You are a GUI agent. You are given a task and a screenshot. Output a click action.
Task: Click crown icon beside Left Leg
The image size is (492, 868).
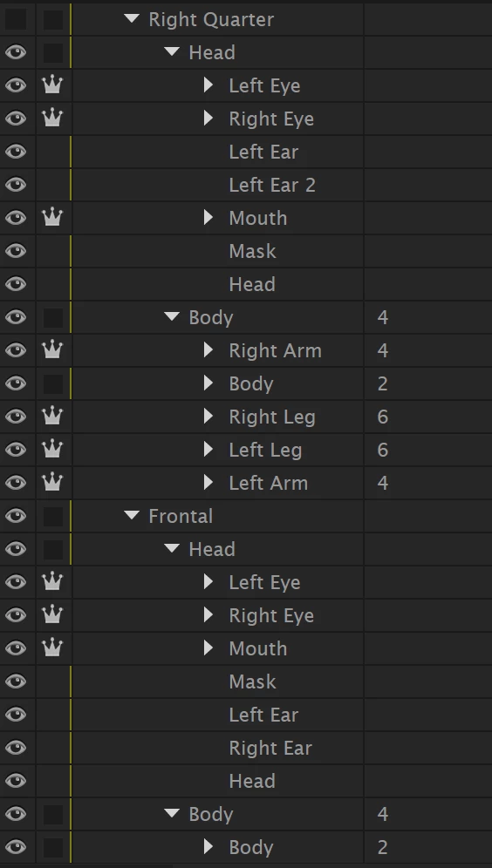pyautogui.click(x=52, y=450)
